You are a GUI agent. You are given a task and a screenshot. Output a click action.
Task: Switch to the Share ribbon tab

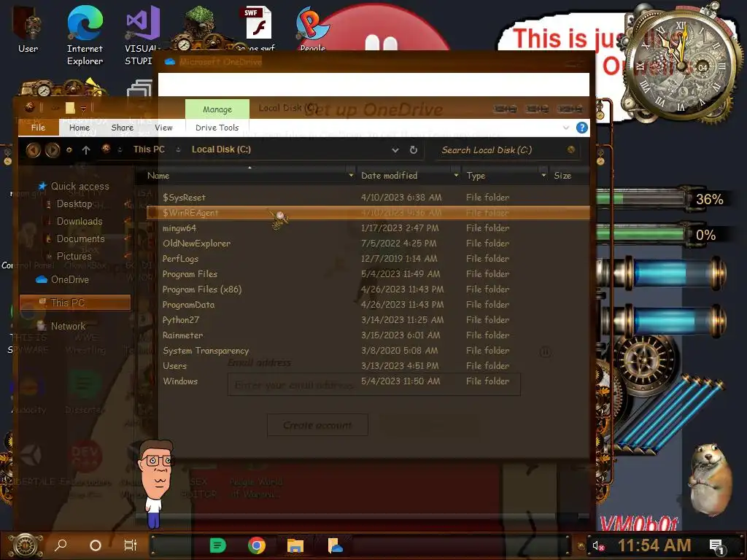click(123, 128)
